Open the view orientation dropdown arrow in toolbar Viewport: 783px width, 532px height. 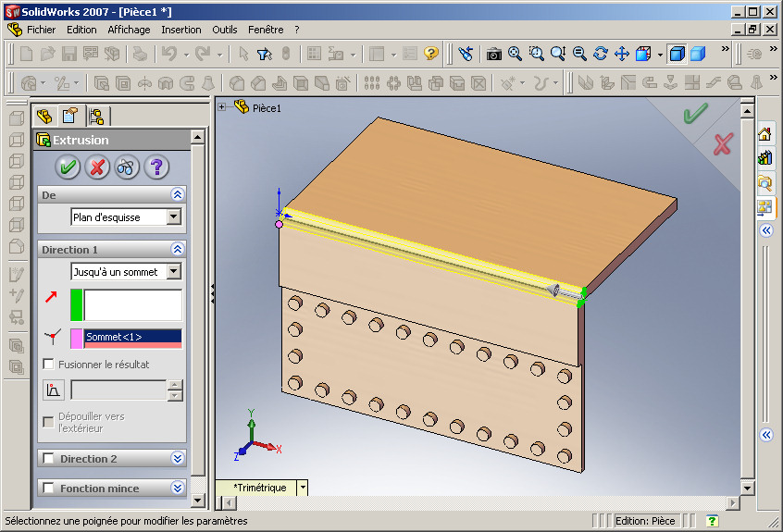[660, 55]
